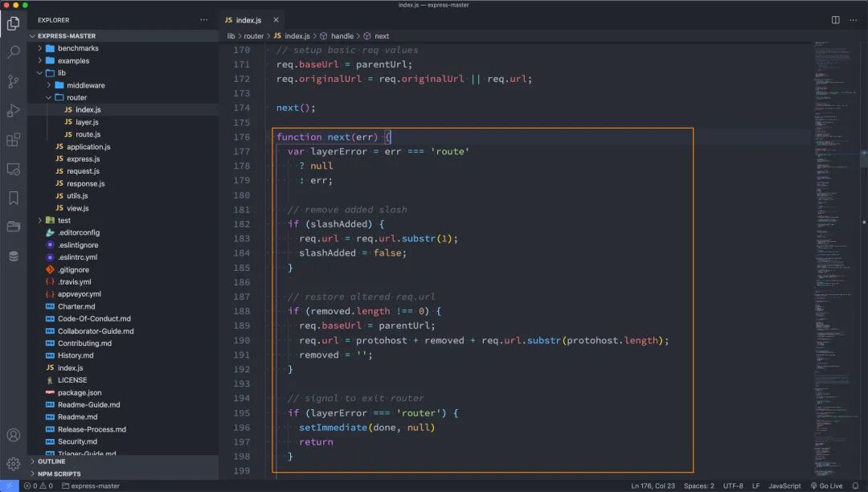
Task: Open the Remote Explorer view
Action: pos(14,169)
